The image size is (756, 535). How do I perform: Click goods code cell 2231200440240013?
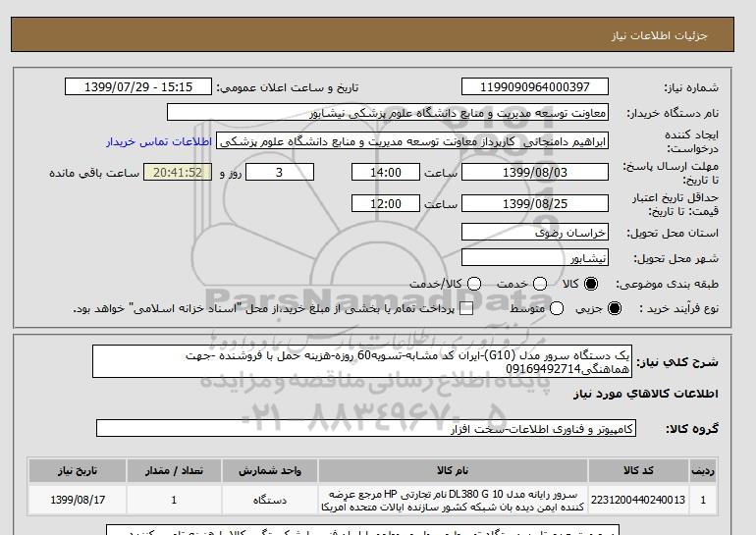pos(638,501)
